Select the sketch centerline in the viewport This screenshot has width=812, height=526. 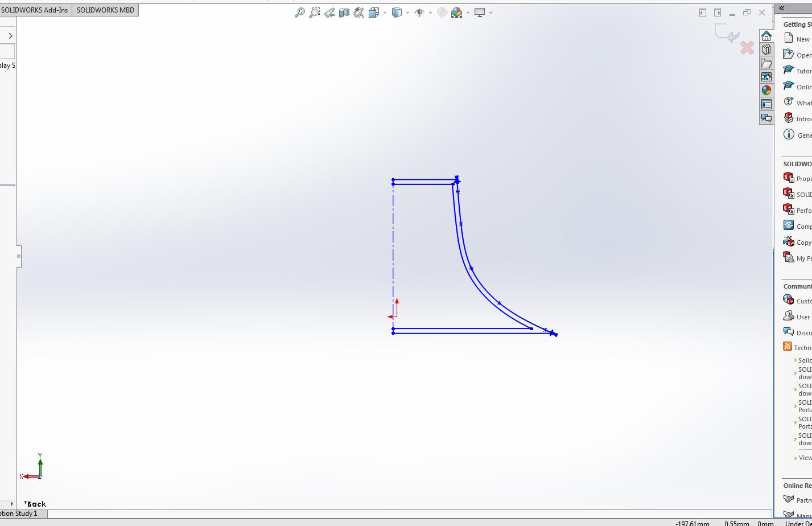(393, 256)
